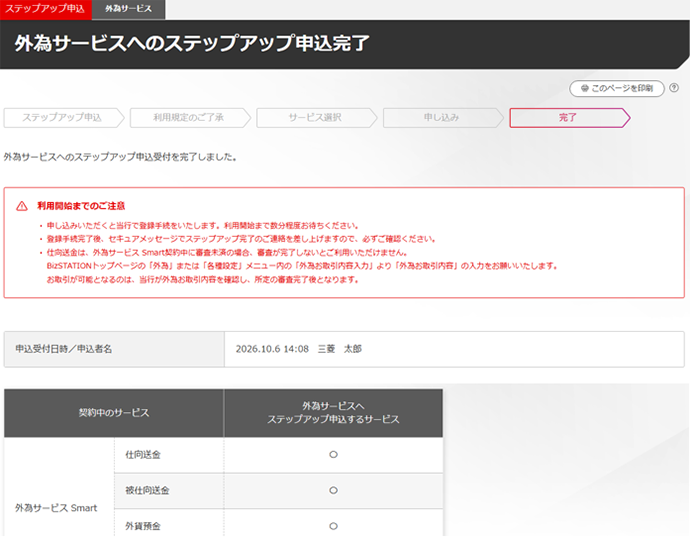This screenshot has width=690, height=537.
Task: Select the 利用規定のご了承 progress step
Action: [189, 118]
